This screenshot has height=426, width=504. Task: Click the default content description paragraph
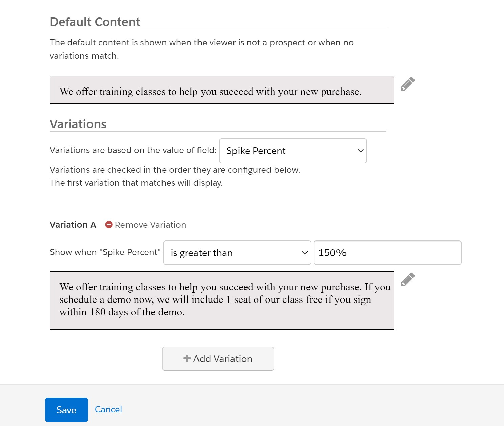pyautogui.click(x=202, y=49)
